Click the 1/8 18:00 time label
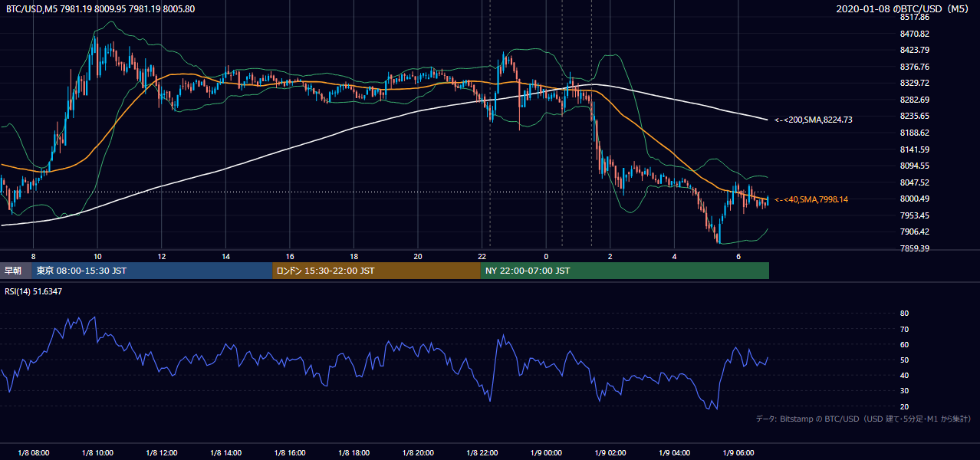The width and height of the screenshot is (980, 460). pyautogui.click(x=354, y=453)
